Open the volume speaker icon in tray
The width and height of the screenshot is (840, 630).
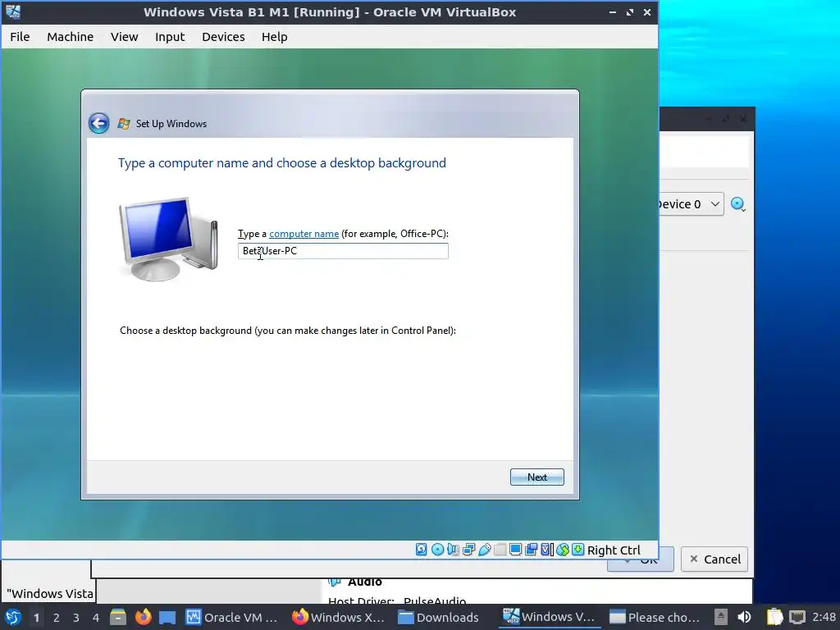[x=744, y=617]
